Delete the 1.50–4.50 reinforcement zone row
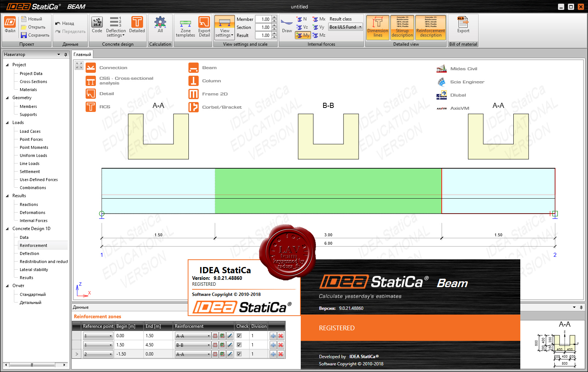588x372 pixels. click(281, 345)
